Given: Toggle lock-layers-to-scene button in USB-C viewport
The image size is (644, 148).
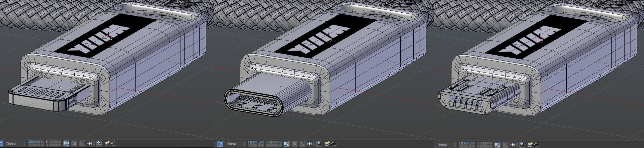Looking at the screenshot, I should coord(287,144).
